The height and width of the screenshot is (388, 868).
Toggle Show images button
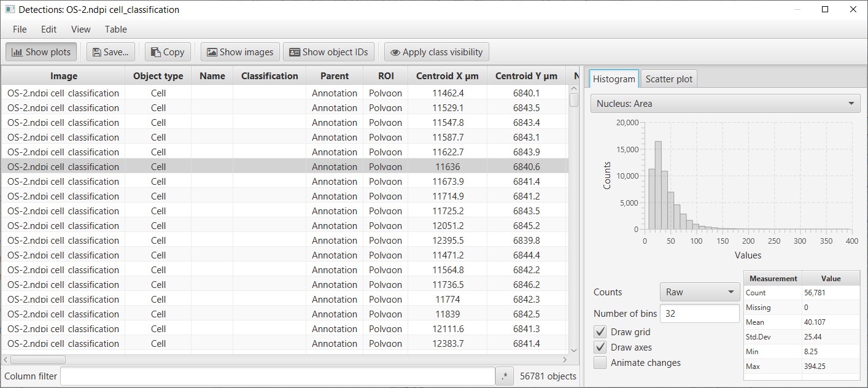click(240, 52)
